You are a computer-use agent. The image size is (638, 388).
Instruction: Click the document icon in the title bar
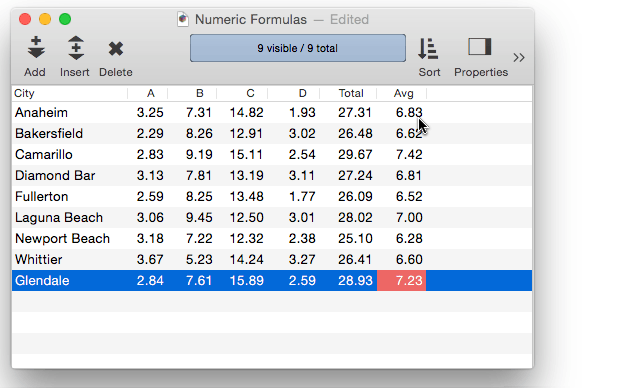(x=183, y=20)
